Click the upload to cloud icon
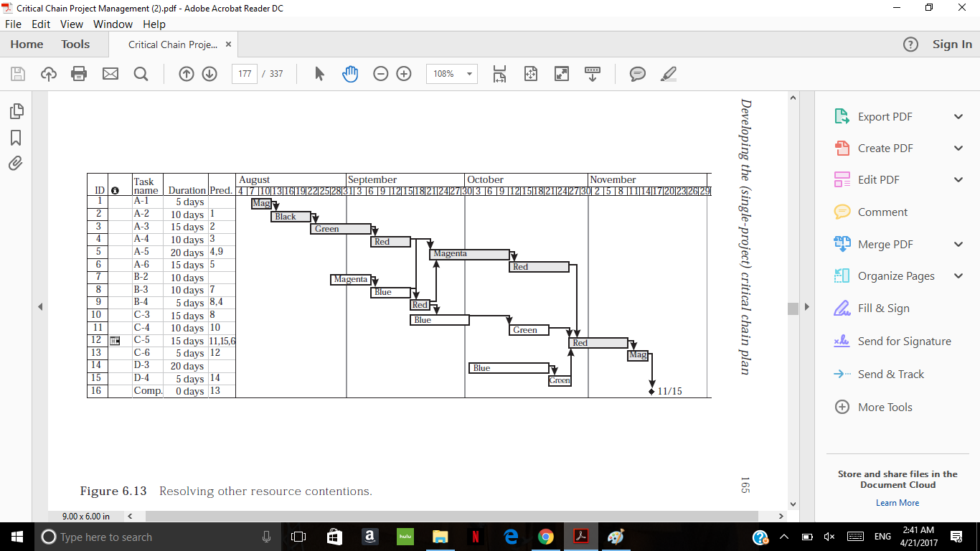980x551 pixels. pos(48,74)
